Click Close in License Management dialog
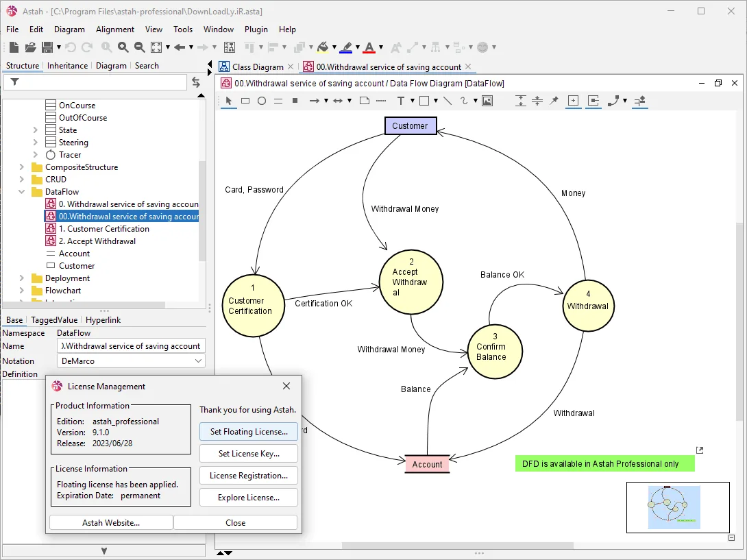747x560 pixels. coord(235,523)
